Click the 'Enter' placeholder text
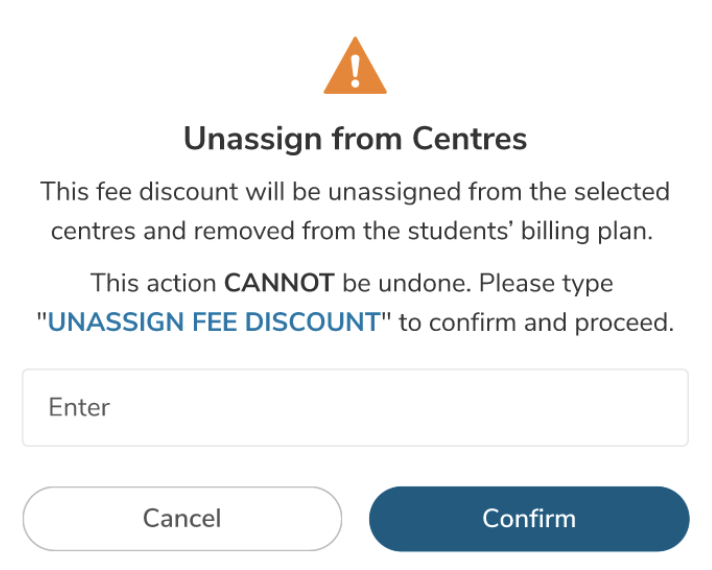This screenshot has height=570, width=712. 79,407
